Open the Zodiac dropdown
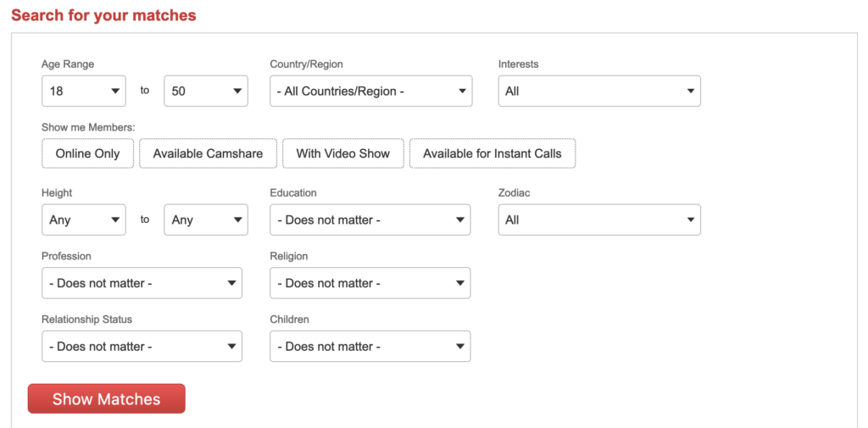 tap(599, 220)
